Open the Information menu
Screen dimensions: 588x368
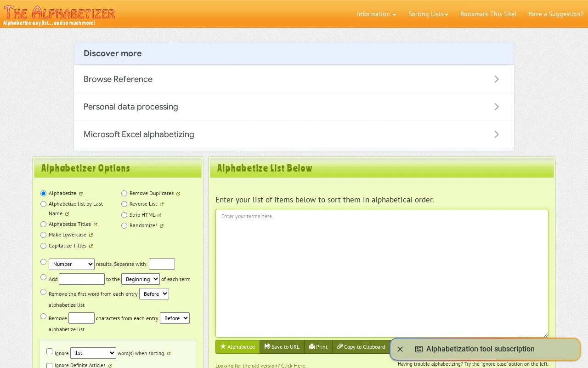pos(377,14)
